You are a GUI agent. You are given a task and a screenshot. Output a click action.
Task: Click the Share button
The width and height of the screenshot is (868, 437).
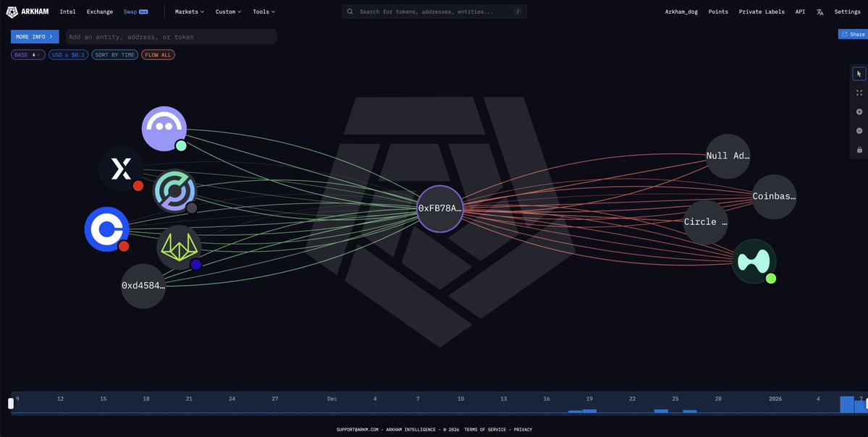[853, 34]
